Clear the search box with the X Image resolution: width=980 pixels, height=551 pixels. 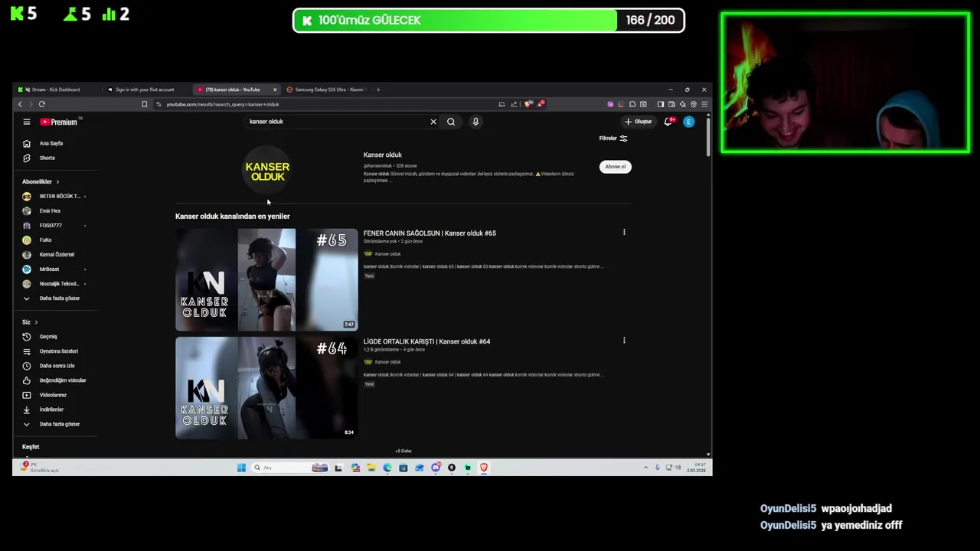click(x=433, y=122)
